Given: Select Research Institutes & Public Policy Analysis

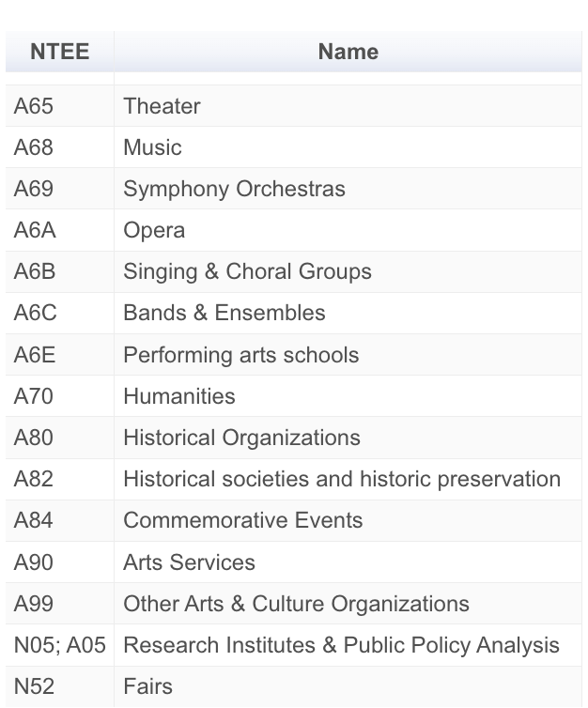Looking at the screenshot, I should [341, 645].
